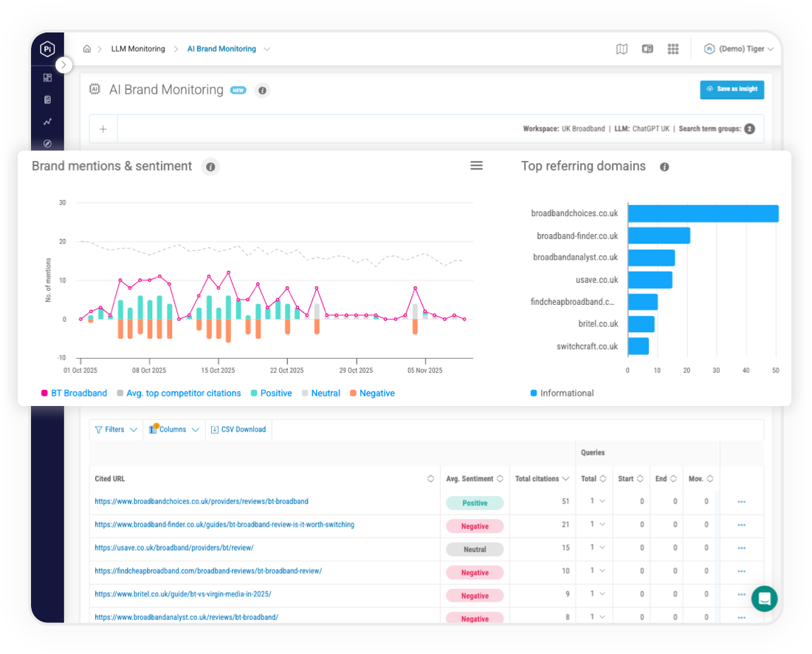Click the Pi logo in the sidebar
Viewport: 812px width, 654px height.
tap(47, 48)
